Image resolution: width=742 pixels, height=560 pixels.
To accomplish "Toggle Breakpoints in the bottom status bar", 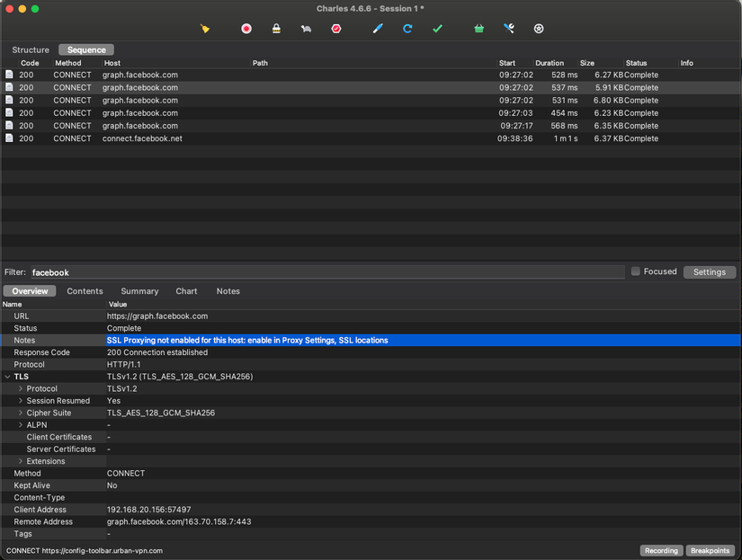I will pos(710,550).
